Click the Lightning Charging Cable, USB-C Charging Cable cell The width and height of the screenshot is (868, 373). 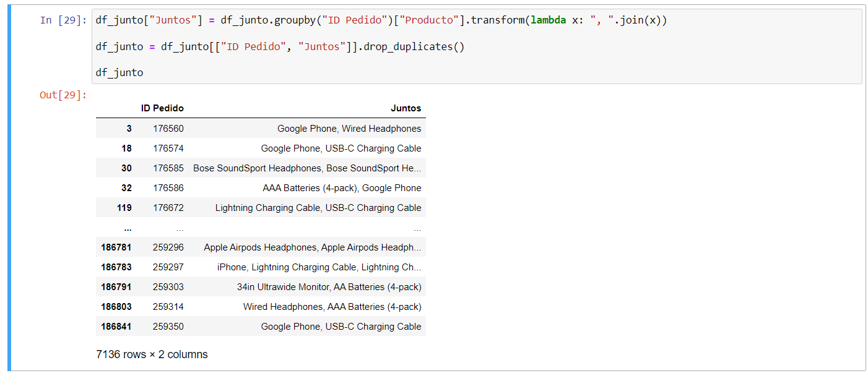coord(318,208)
